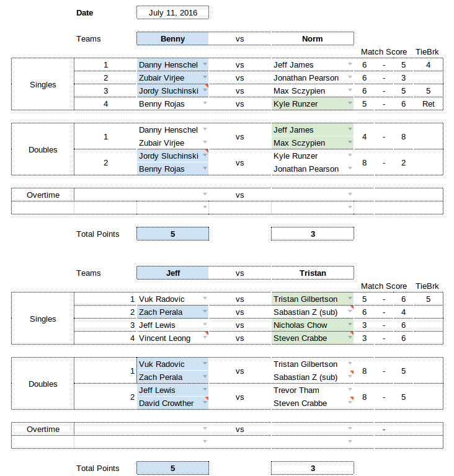The image size is (454, 476).
Task: Click red comment marker on Jordy Sluchinski singles
Action: point(207,86)
